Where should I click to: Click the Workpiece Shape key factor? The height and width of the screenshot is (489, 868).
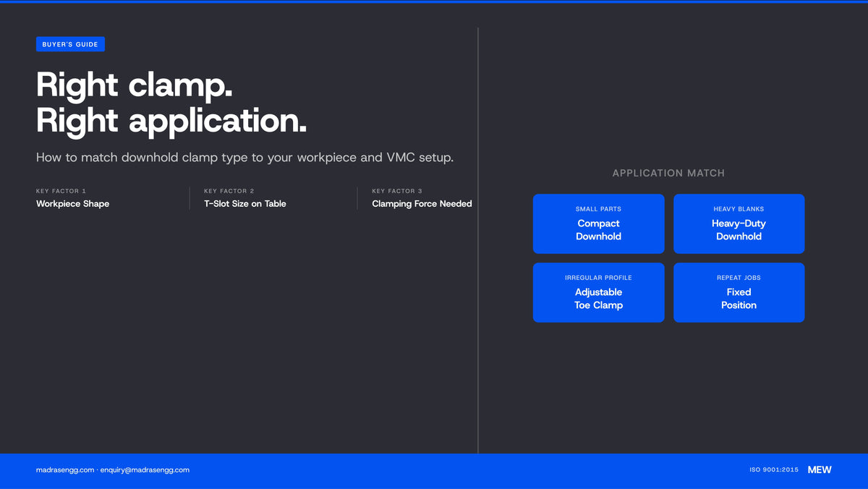click(72, 204)
